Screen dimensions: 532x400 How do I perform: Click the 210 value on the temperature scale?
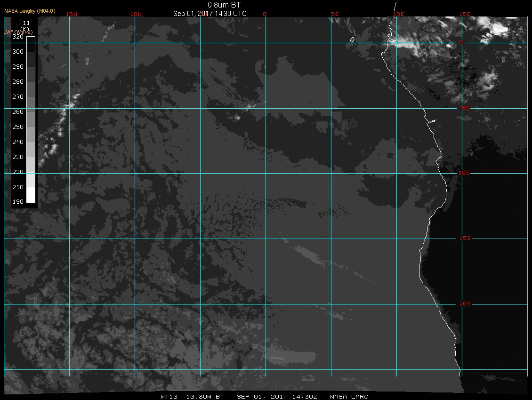(18, 187)
